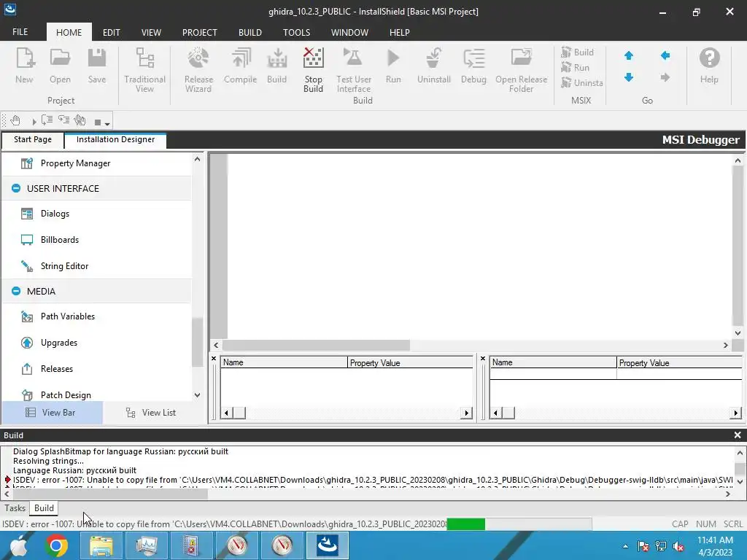Screen dimensions: 747x560
Task: Click MSIX Run item
Action: point(576,68)
